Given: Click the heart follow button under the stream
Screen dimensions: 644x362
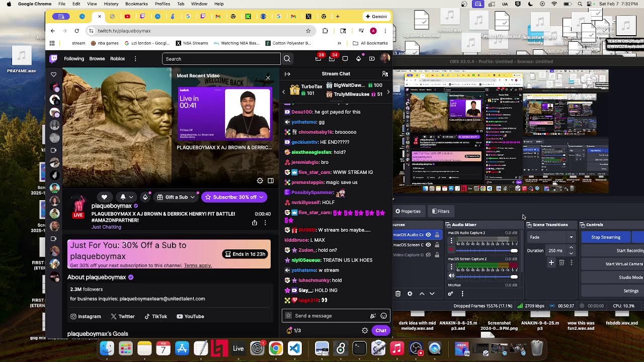Looking at the screenshot, I should point(104,197).
